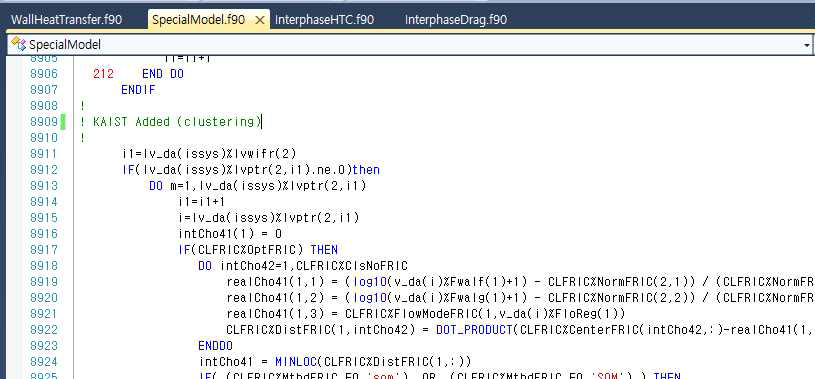Close the SpecialModel.f90 tab
This screenshot has width=815, height=379.
260,20
